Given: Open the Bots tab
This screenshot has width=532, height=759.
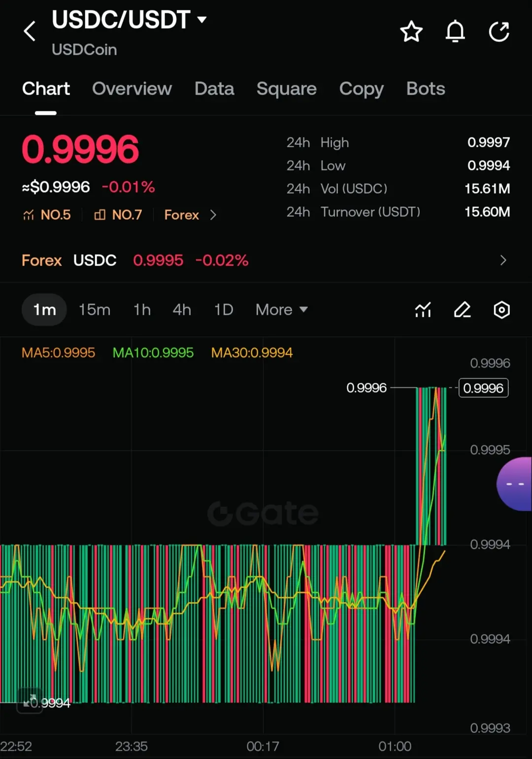Looking at the screenshot, I should click(426, 89).
